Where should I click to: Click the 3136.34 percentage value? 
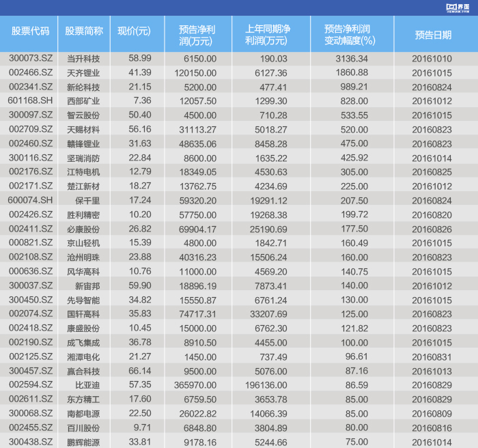[x=352, y=59]
